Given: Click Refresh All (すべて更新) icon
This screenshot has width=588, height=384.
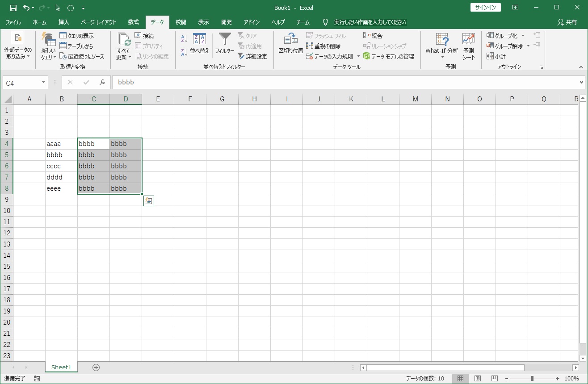Looking at the screenshot, I should [124, 39].
